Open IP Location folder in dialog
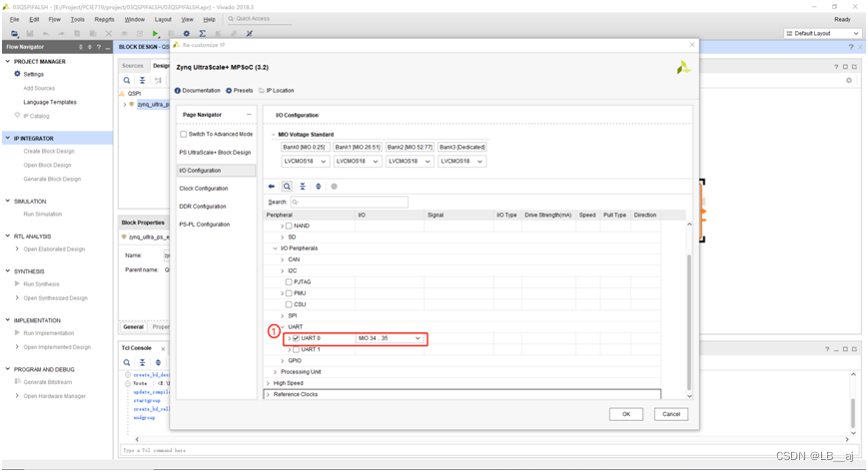Viewport: 868px width, 472px height. click(x=262, y=91)
